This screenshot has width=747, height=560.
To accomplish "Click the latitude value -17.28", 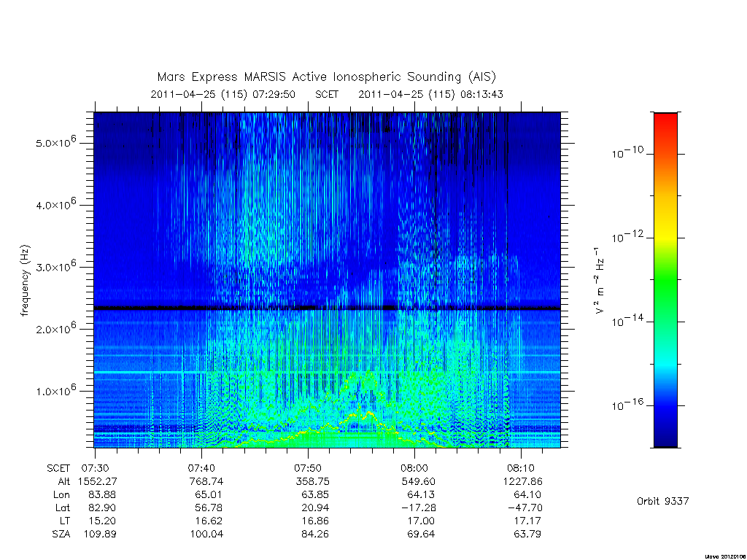I will tap(419, 507).
